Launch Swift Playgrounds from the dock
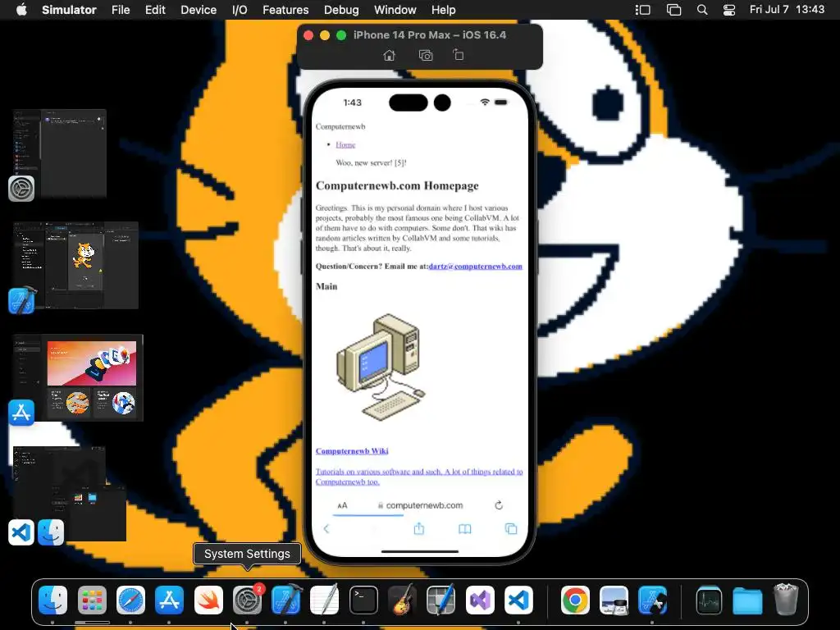 pos(208,600)
